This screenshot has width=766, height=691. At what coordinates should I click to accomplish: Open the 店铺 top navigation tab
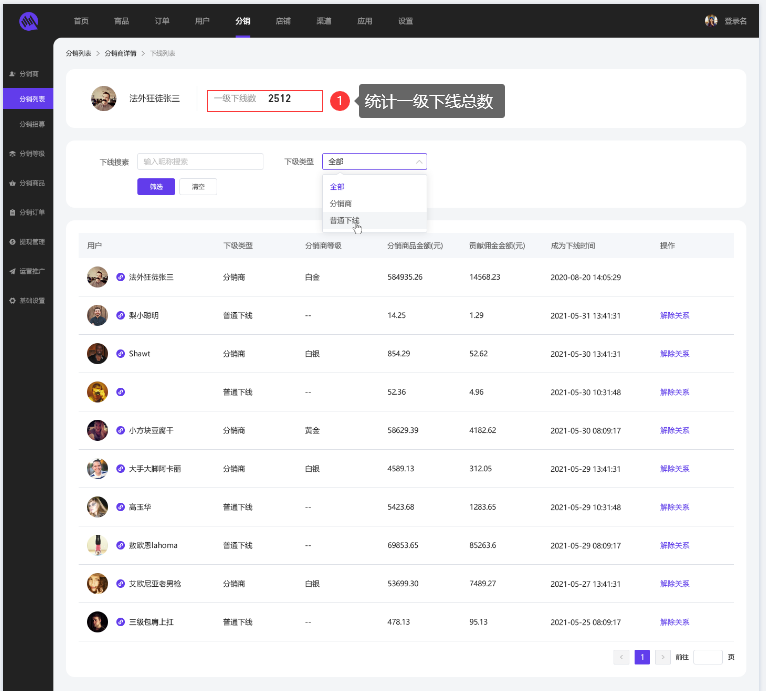(283, 21)
